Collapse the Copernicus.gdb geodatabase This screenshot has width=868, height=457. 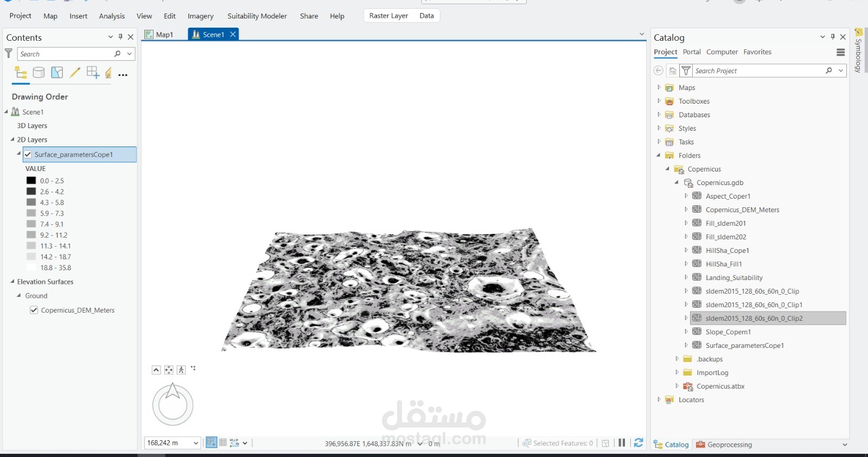676,182
